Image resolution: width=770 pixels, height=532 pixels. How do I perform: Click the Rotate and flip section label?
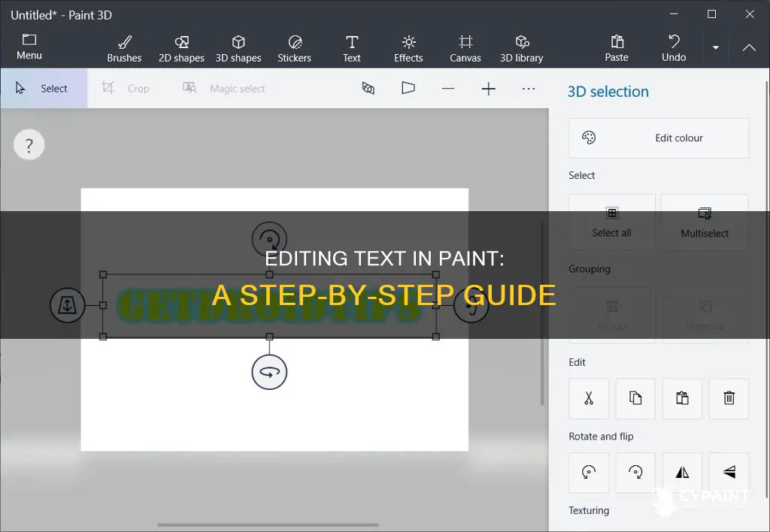(601, 437)
